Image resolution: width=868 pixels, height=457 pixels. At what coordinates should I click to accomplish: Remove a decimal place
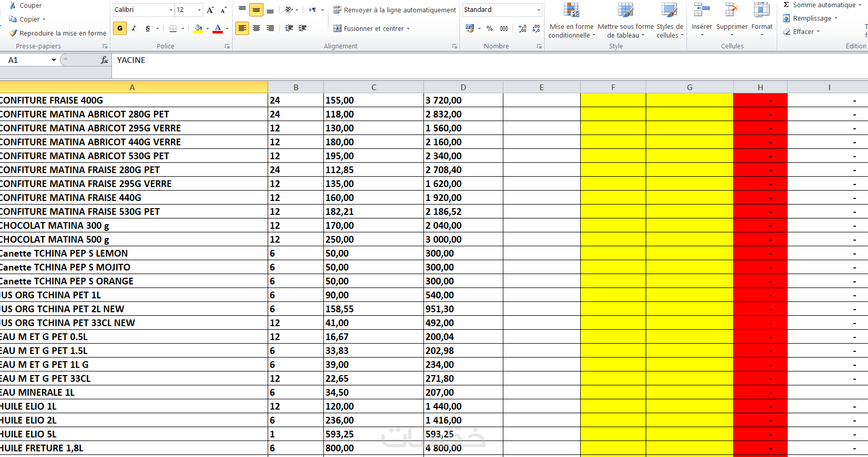[536, 28]
